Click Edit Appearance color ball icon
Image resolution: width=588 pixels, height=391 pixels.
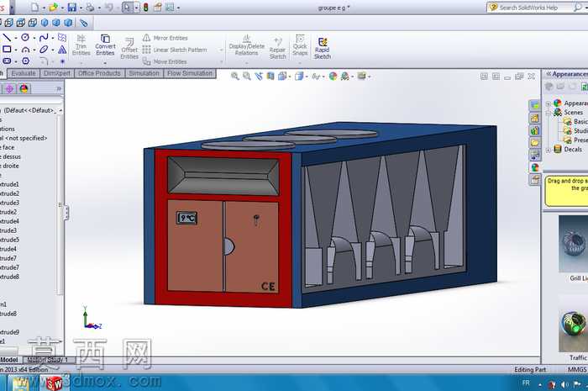(x=333, y=77)
